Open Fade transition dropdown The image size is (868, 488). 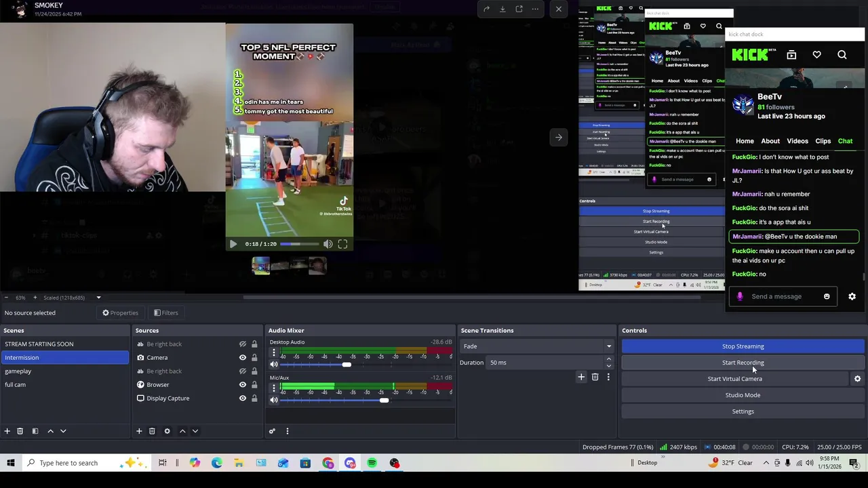click(536, 346)
